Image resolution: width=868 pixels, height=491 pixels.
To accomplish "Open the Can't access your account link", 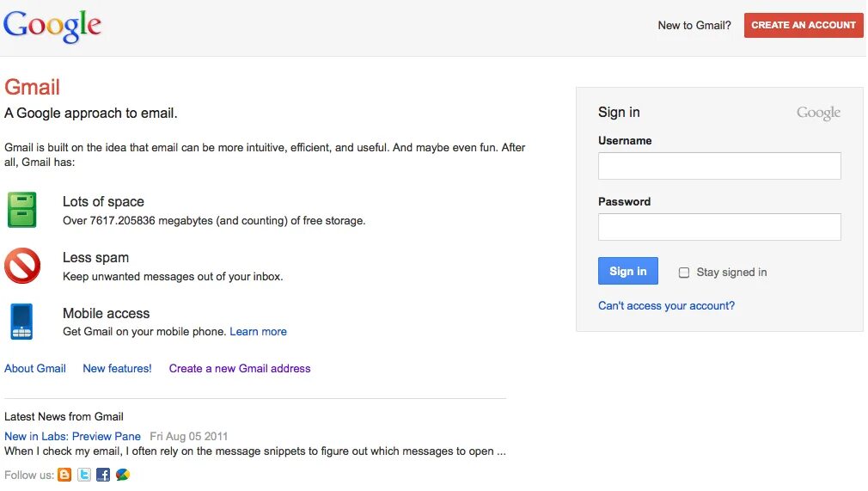I will 666,306.
